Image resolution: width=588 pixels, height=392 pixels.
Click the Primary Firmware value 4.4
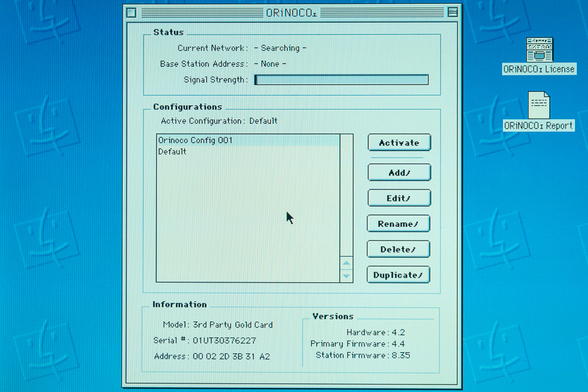coord(398,344)
